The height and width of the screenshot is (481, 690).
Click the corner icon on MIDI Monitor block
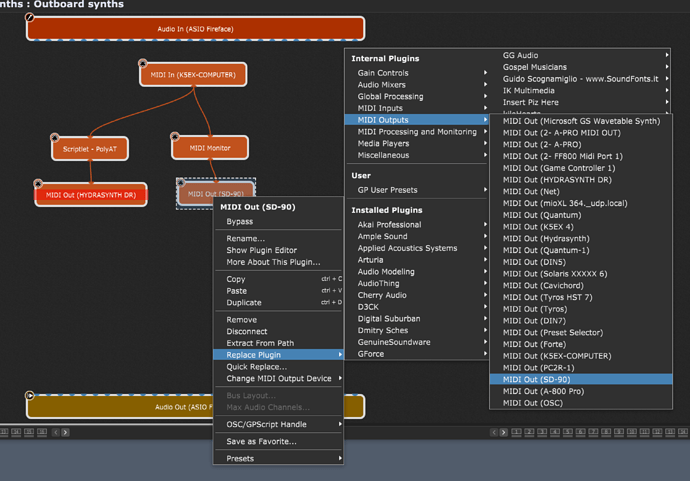tap(175, 136)
